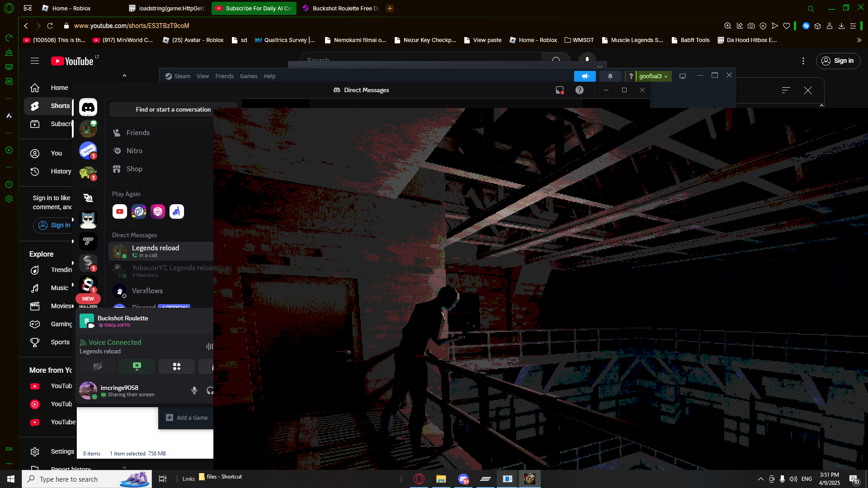Reload the current page

pos(50,26)
